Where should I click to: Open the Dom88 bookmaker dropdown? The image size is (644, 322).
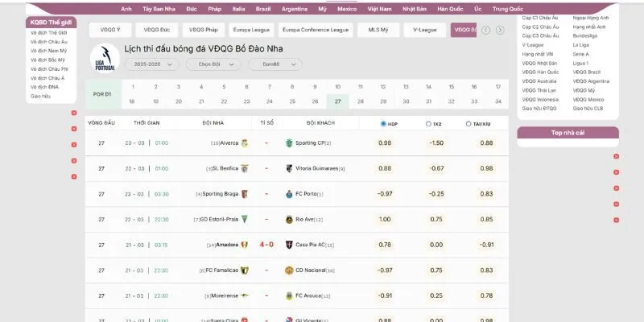tap(275, 64)
